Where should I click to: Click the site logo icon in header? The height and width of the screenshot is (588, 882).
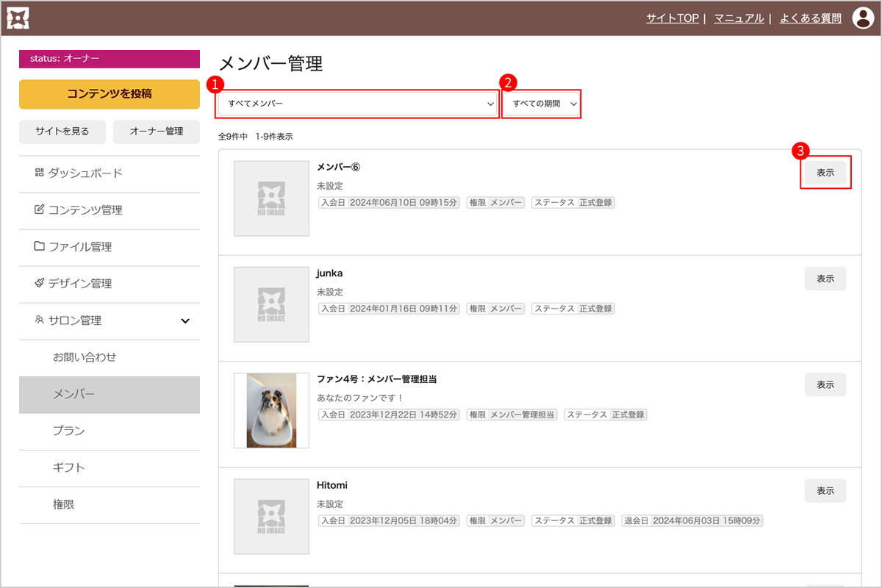click(x=18, y=18)
